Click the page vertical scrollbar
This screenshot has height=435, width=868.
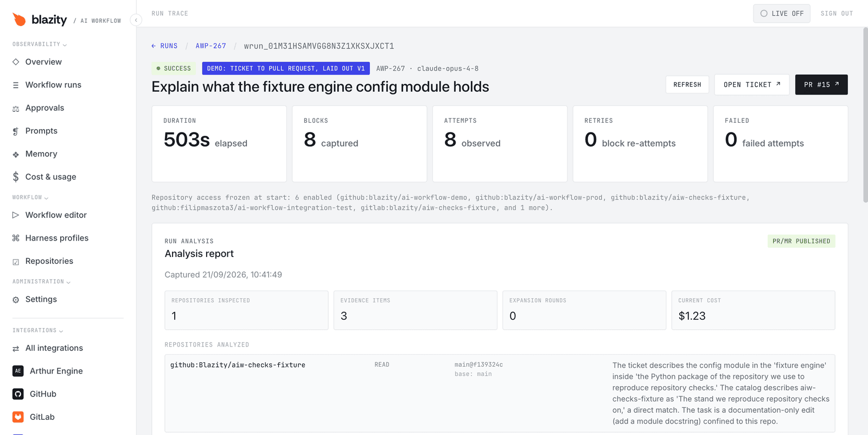click(865, 115)
